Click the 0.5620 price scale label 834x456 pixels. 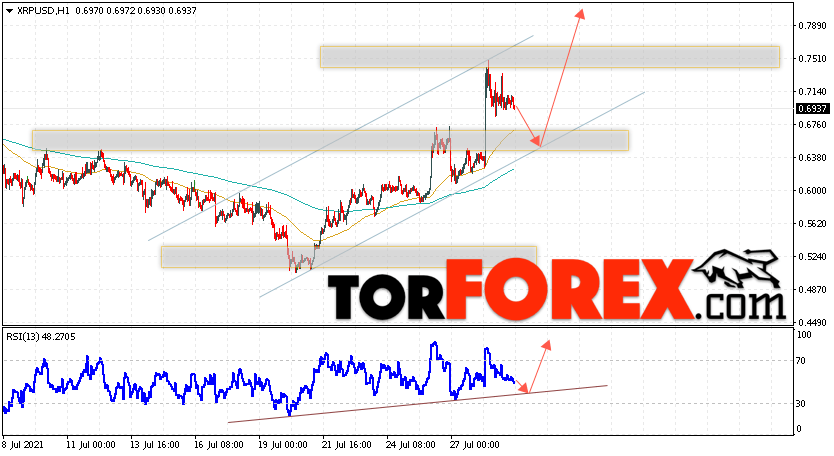coord(813,223)
